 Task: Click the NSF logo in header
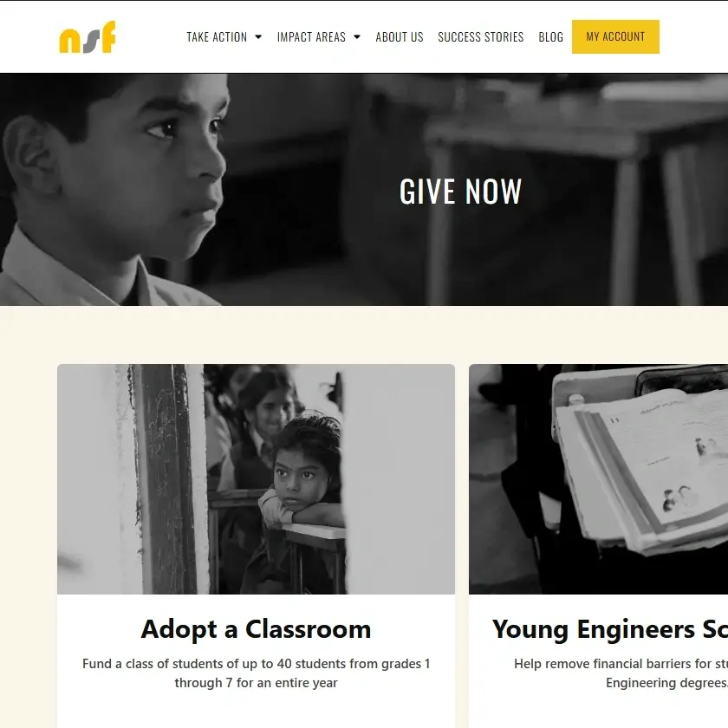pyautogui.click(x=88, y=37)
